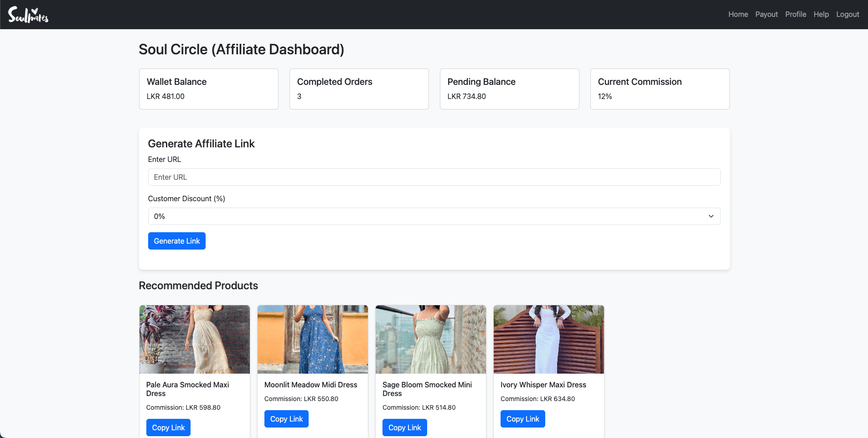868x438 pixels.
Task: Copy link for Moonlit Meadow Midi Dress
Action: [x=286, y=419]
